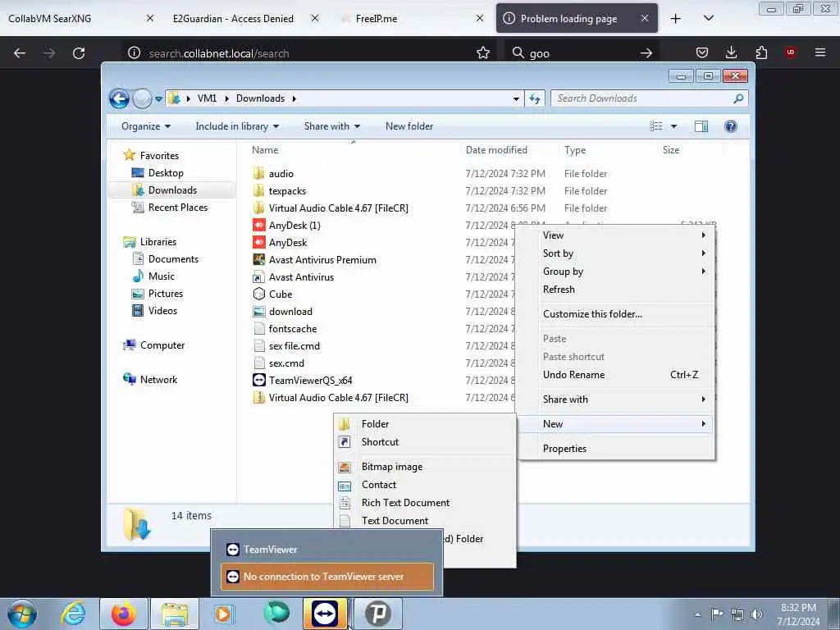Click the texpacks folder icon

click(x=258, y=190)
